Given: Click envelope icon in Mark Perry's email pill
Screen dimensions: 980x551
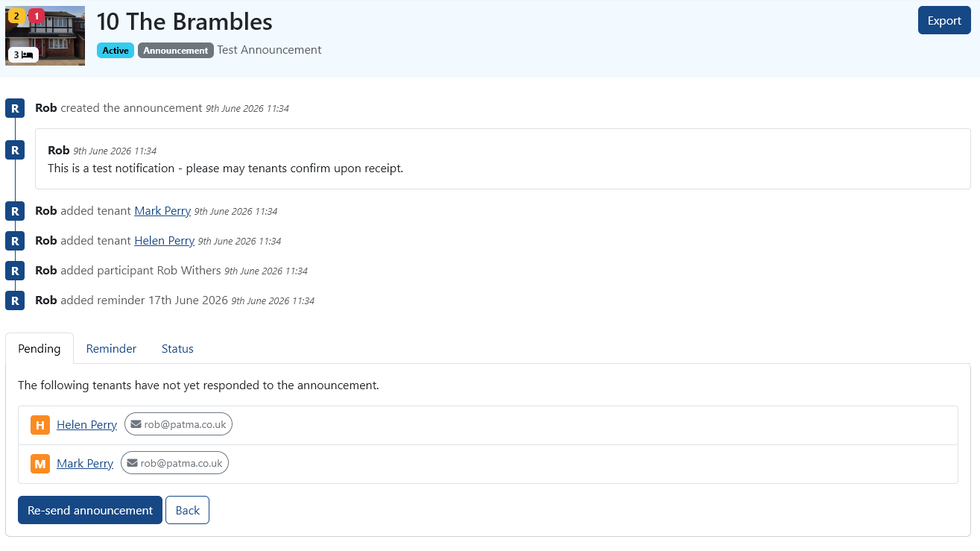Looking at the screenshot, I should click(x=132, y=463).
